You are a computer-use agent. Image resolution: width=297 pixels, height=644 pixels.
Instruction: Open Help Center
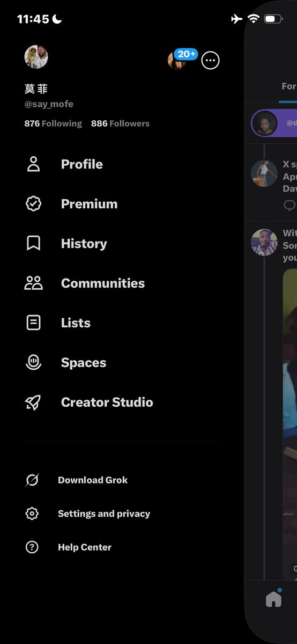tap(85, 547)
